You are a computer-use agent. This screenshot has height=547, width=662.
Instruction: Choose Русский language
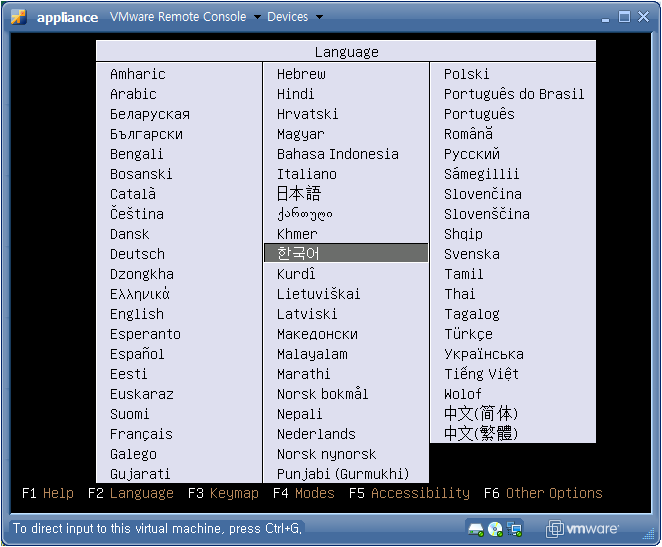point(471,154)
